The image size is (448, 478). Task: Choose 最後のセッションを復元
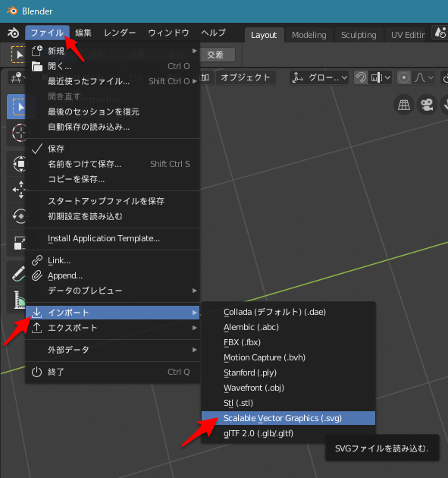[113, 112]
